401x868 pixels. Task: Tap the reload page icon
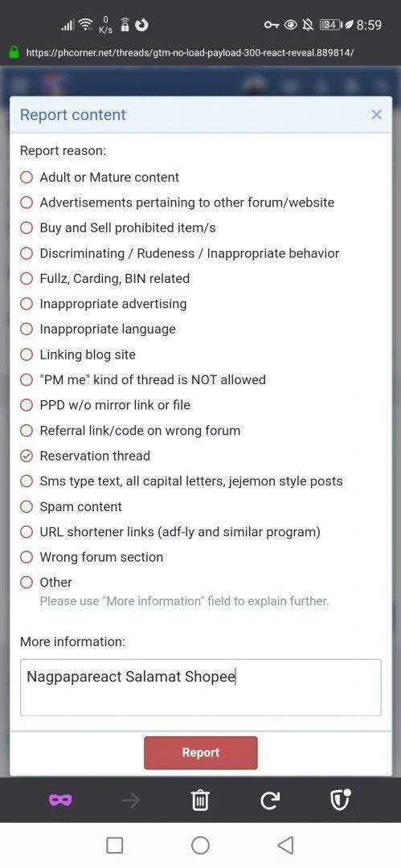[x=270, y=800]
